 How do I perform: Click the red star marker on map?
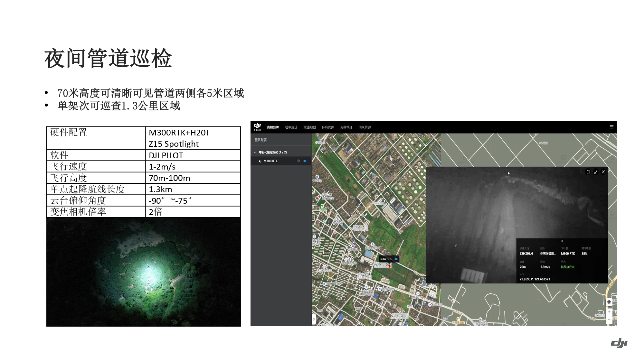point(319,197)
